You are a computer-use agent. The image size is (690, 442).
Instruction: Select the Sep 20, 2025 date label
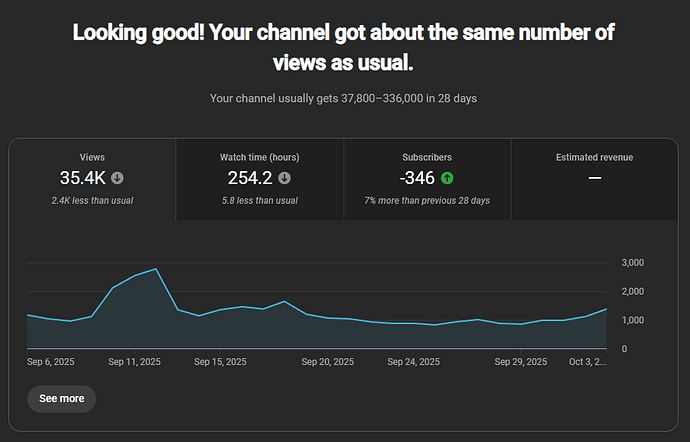pyautogui.click(x=329, y=362)
